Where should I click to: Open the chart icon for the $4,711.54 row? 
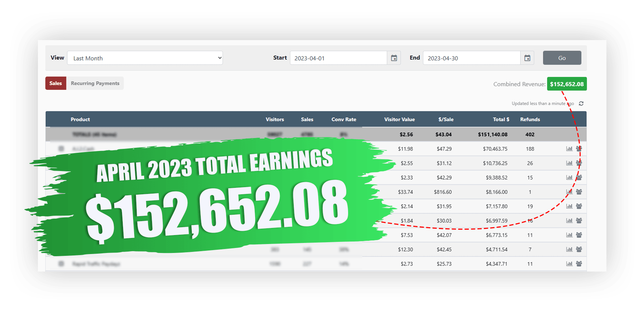pos(569,249)
